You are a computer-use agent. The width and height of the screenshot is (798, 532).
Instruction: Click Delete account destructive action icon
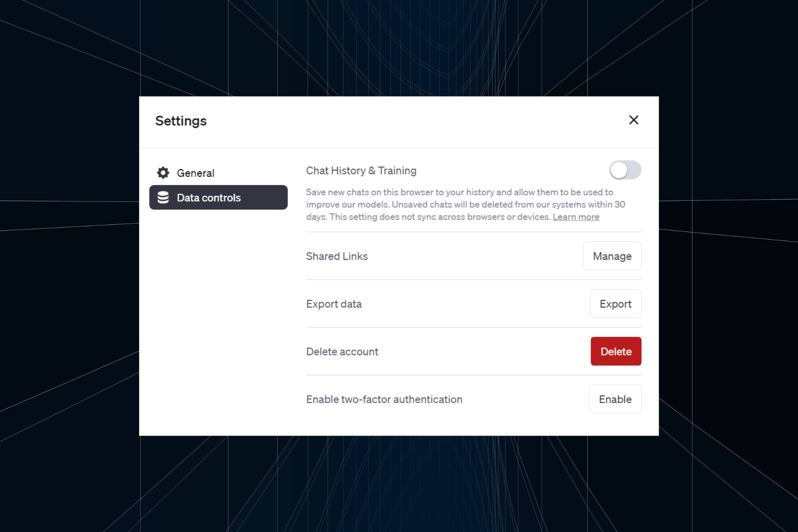(616, 352)
